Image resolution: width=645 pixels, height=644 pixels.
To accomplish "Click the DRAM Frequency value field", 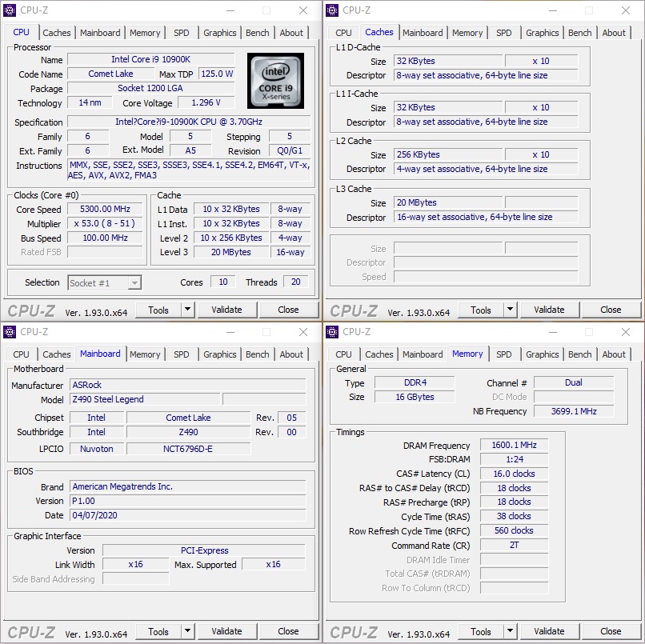I will click(512, 446).
